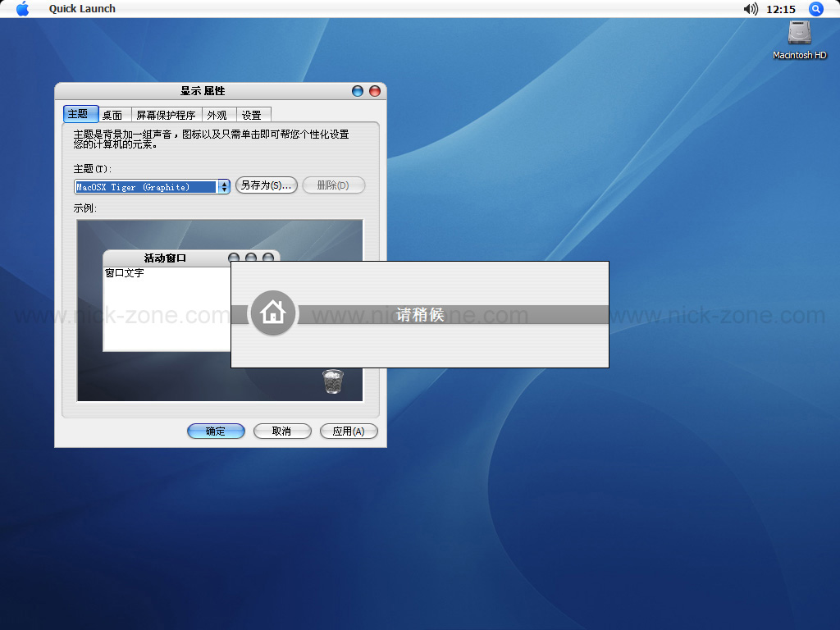The image size is (840, 630).
Task: Click the 另存为(S)... button
Action: [267, 185]
